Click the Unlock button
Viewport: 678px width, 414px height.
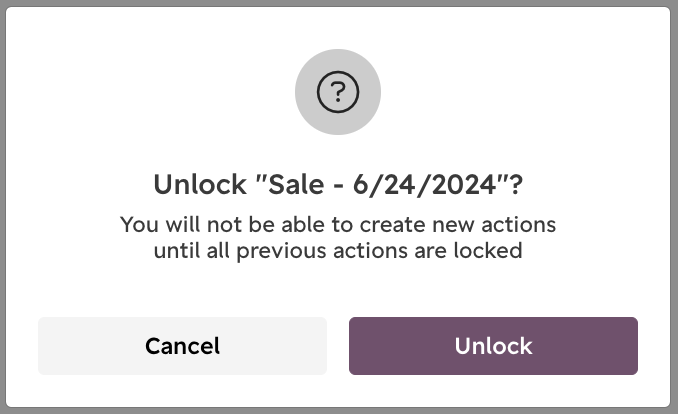[x=493, y=346]
